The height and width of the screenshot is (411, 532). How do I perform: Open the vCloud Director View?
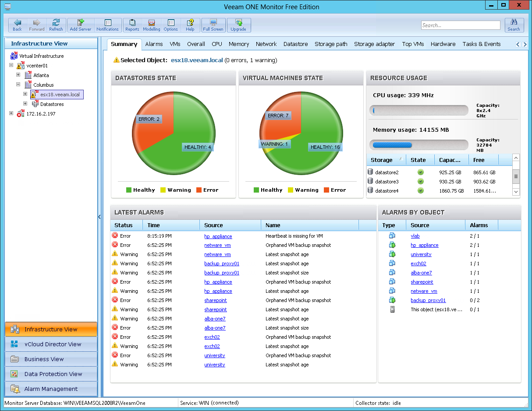(x=51, y=344)
